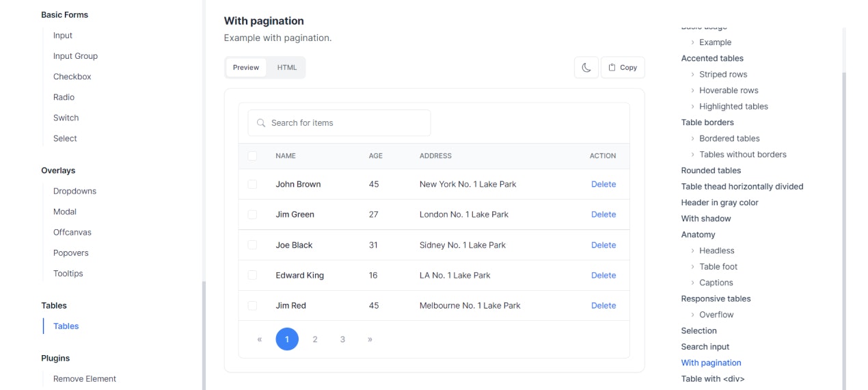Open Dropdowns under Overlays
This screenshot has width=868, height=390.
coord(74,191)
